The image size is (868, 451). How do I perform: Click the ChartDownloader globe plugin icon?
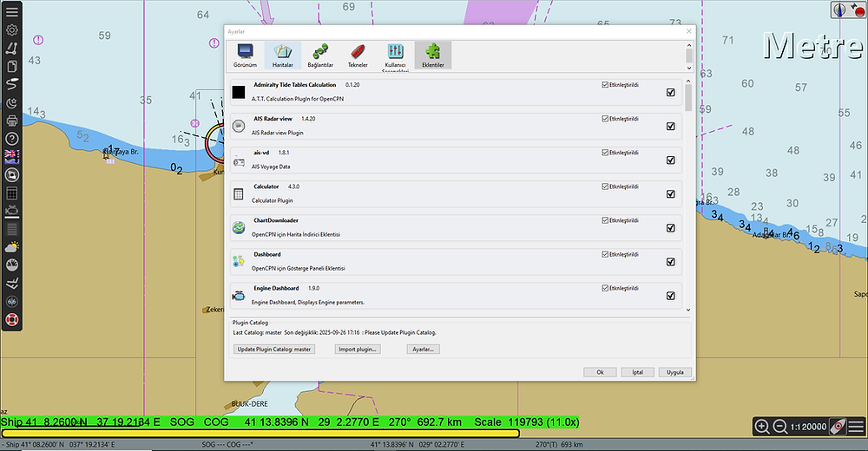click(239, 227)
